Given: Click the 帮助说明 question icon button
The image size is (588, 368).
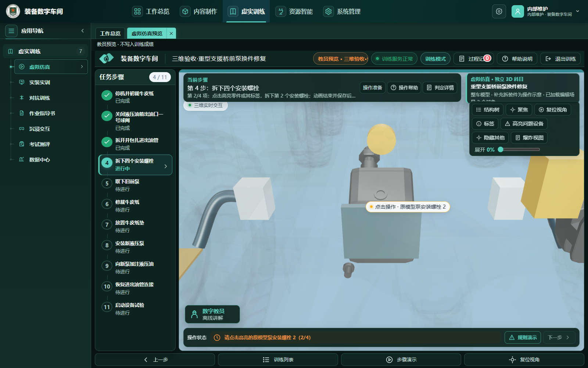Looking at the screenshot, I should coord(517,59).
